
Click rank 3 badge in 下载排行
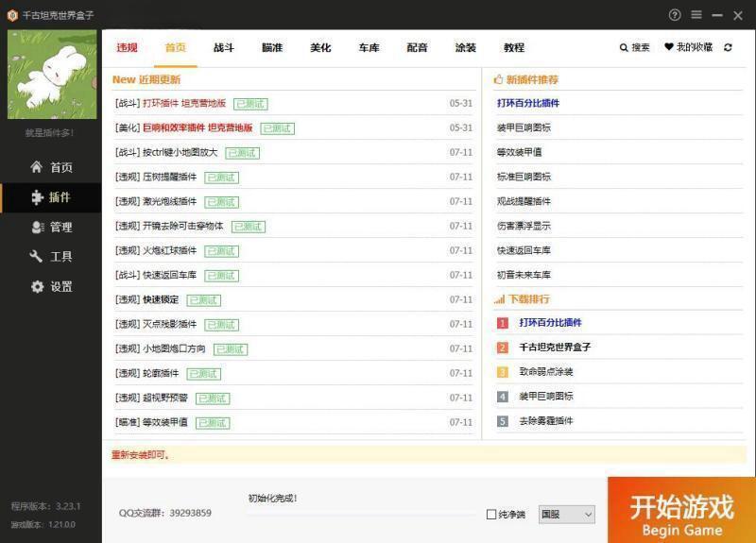[502, 372]
